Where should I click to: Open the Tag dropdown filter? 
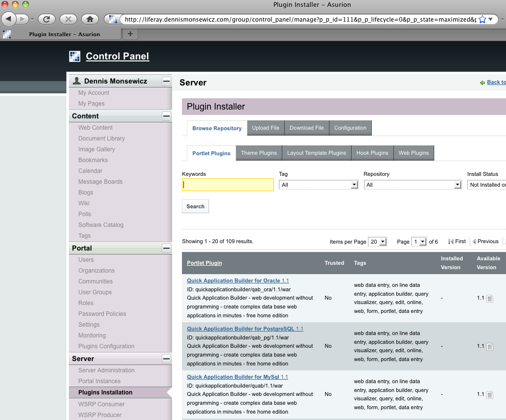pos(318,185)
